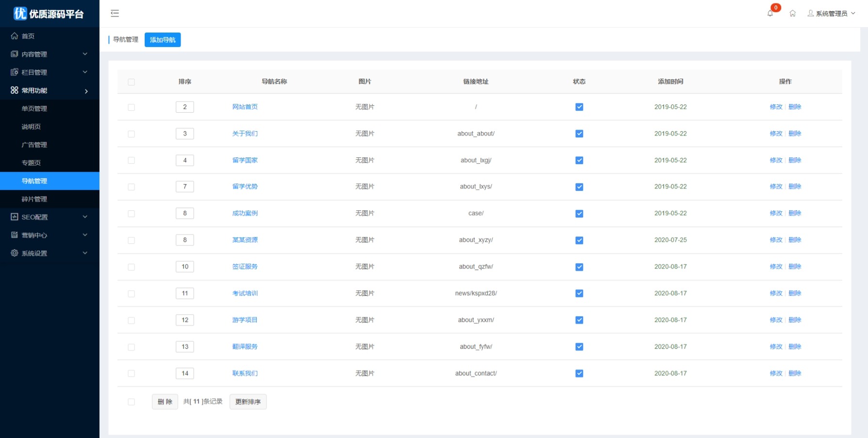Click the link address about_contact/
The width and height of the screenshot is (868, 438).
[476, 373]
